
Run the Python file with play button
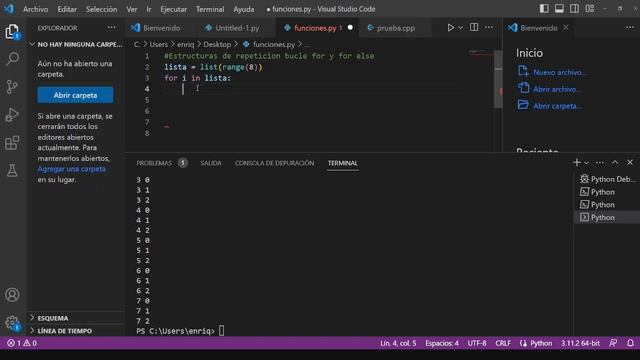point(450,28)
